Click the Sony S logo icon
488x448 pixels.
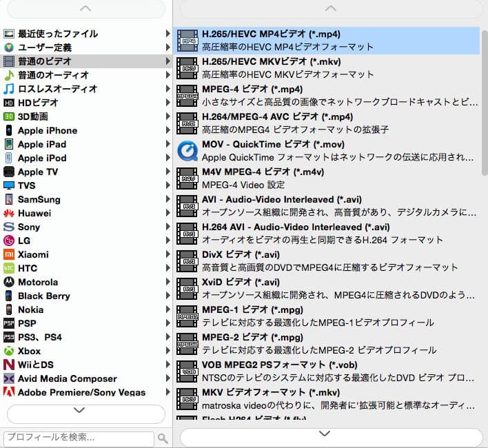pos(9,227)
